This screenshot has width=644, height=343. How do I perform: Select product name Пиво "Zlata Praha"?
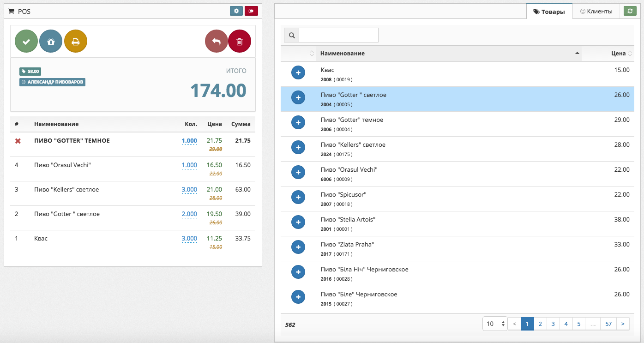(x=347, y=244)
